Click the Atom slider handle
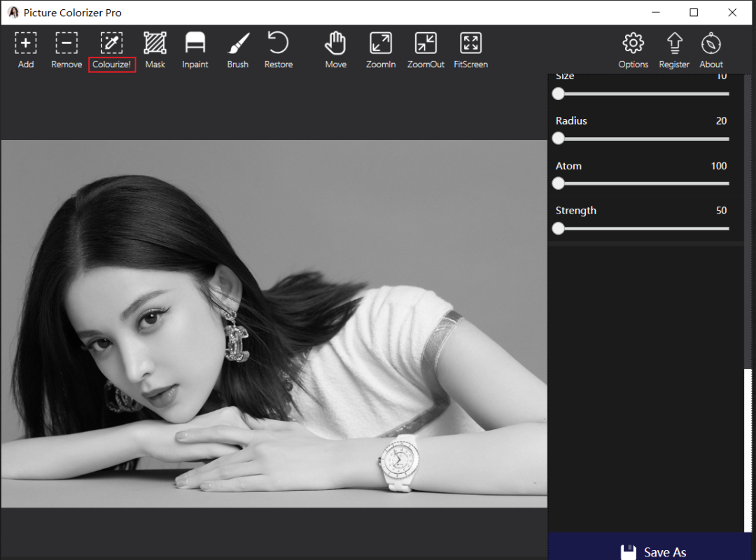 (x=559, y=183)
